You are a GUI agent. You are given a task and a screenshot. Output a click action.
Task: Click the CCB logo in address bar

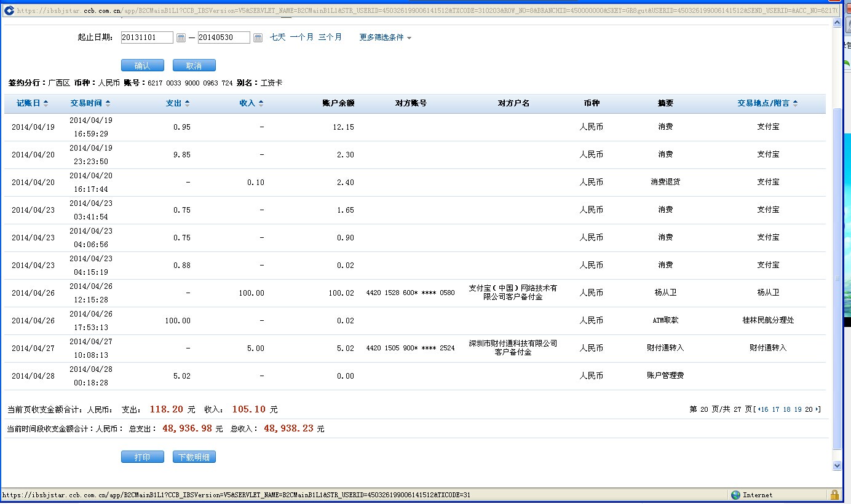pos(9,10)
